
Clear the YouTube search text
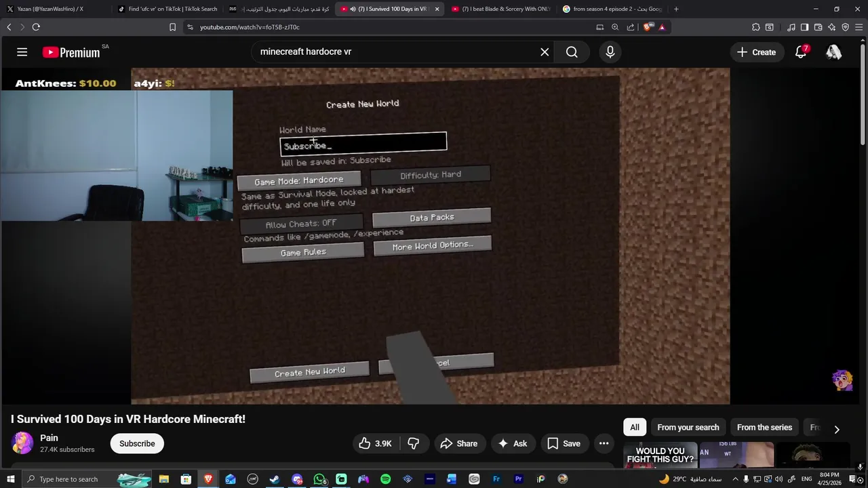coord(545,52)
